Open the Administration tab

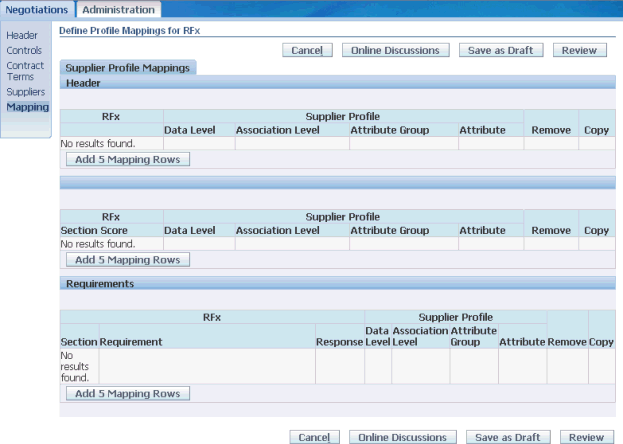tap(118, 10)
